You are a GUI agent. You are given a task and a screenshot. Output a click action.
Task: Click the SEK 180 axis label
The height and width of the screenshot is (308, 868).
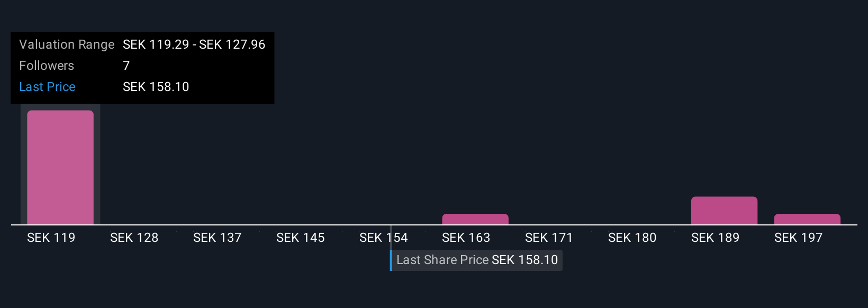(x=632, y=238)
